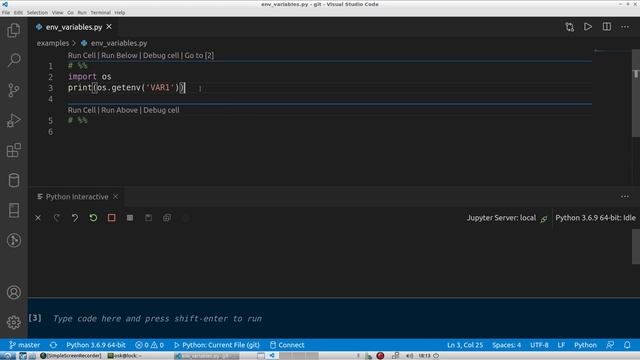The height and width of the screenshot is (360, 640).
Task: Start debugging with Python: Current File (git)
Action: coord(217,345)
